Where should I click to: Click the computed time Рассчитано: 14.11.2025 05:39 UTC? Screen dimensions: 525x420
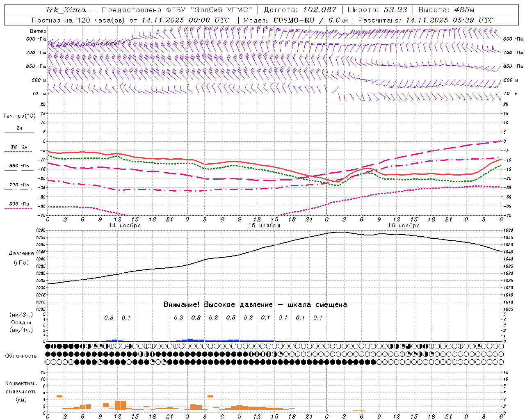(426, 20)
